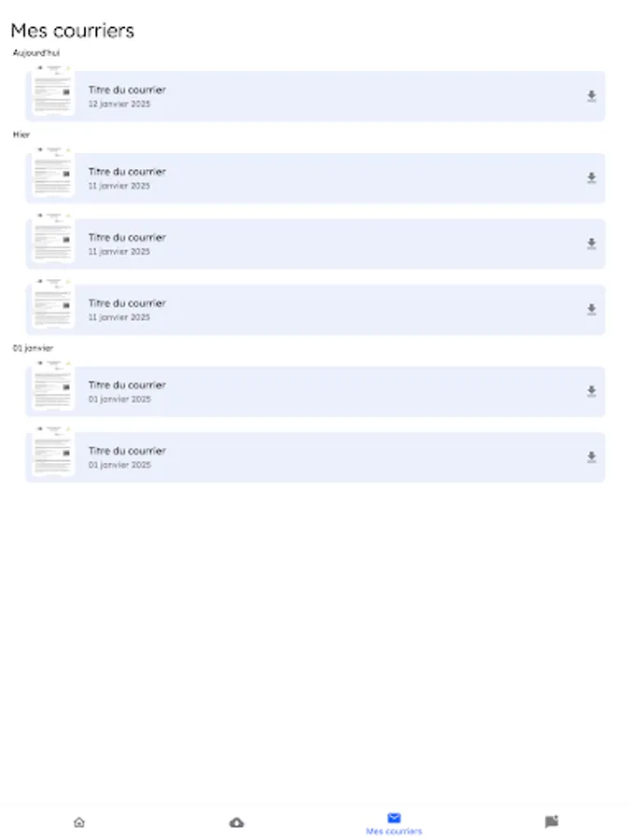Open the flag icon in bottom navigation
630x840 pixels.
551,822
